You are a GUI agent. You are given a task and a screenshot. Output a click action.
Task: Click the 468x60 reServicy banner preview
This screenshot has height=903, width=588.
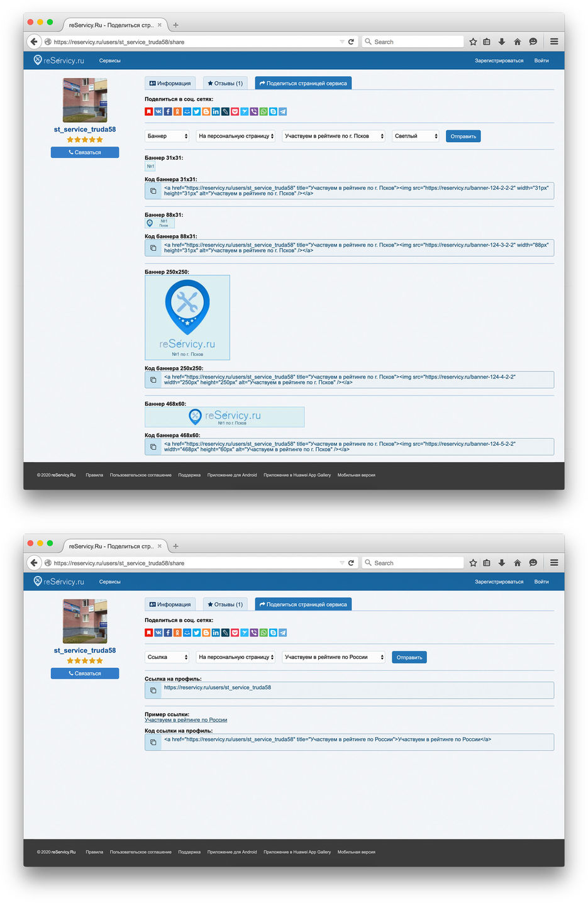(225, 417)
